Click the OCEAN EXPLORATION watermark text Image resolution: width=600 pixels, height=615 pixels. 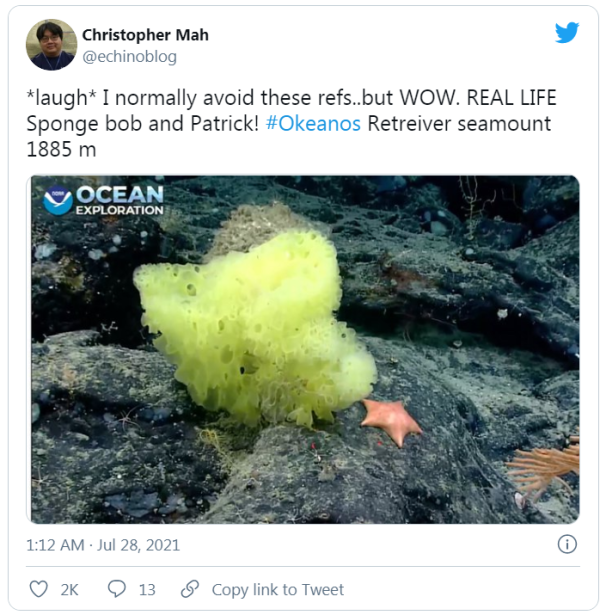point(119,199)
